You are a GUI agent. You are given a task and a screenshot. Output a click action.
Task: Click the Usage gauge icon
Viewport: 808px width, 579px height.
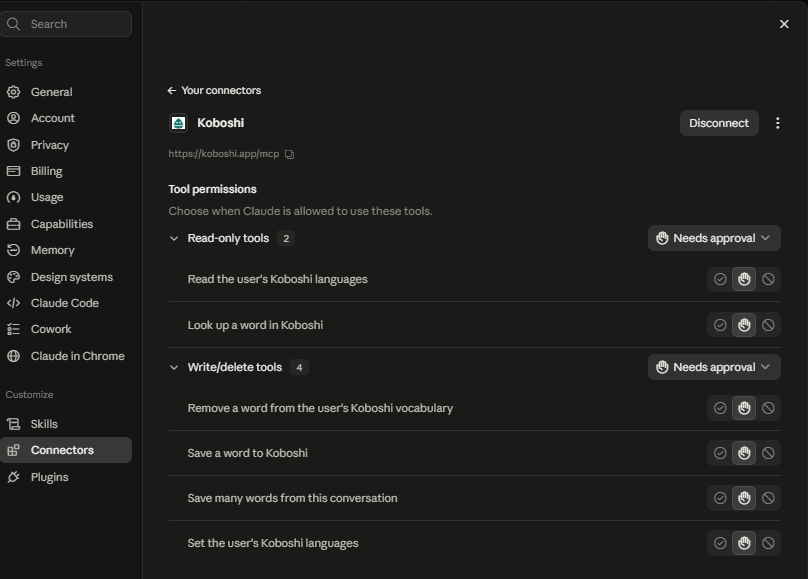click(13, 197)
